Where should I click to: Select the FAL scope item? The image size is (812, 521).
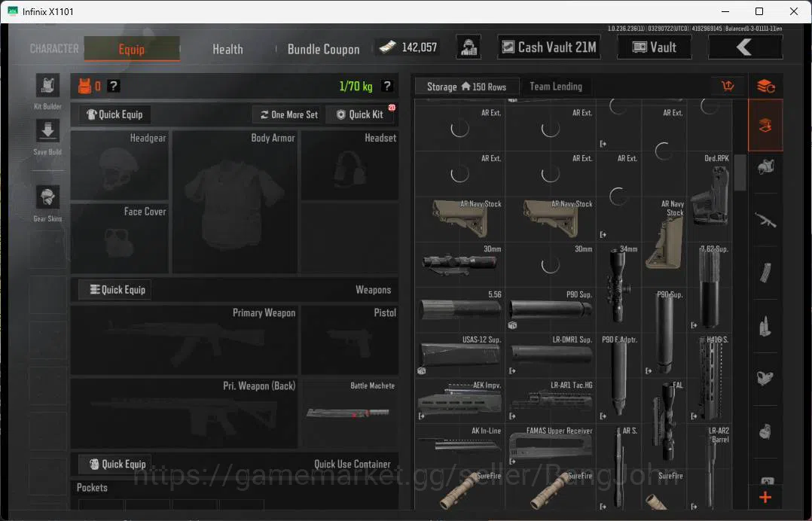pyautogui.click(x=664, y=422)
